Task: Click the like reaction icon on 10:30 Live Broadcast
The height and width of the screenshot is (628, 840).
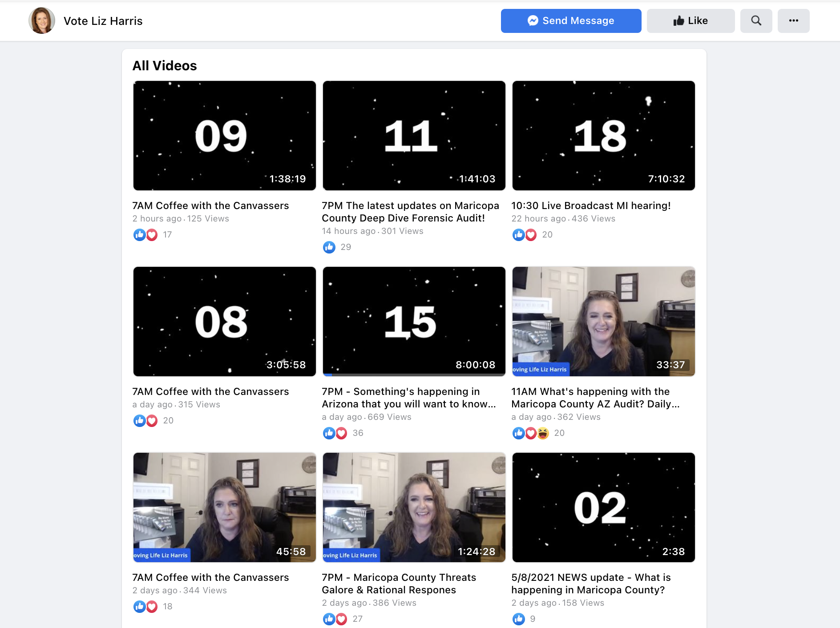Action: [x=518, y=235]
